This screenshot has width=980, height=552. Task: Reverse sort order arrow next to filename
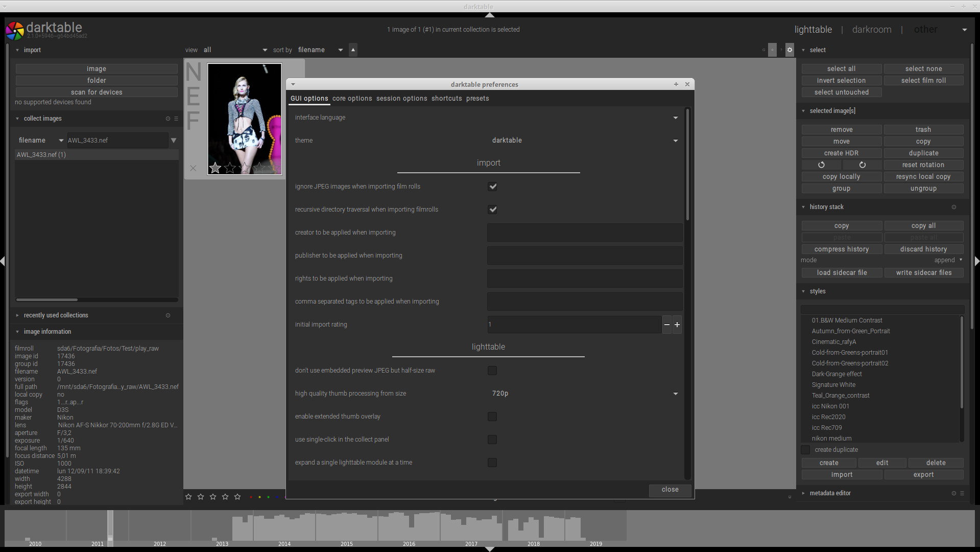(x=353, y=50)
